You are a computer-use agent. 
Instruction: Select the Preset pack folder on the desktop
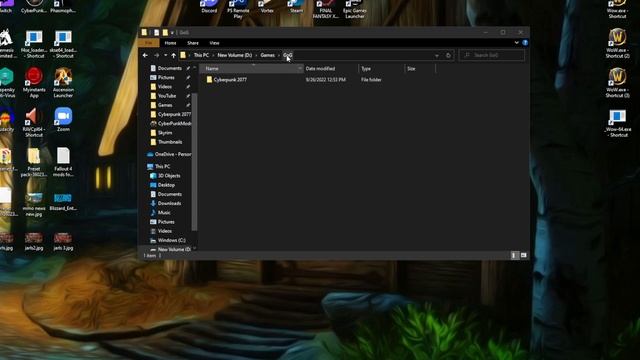pyautogui.click(x=34, y=162)
